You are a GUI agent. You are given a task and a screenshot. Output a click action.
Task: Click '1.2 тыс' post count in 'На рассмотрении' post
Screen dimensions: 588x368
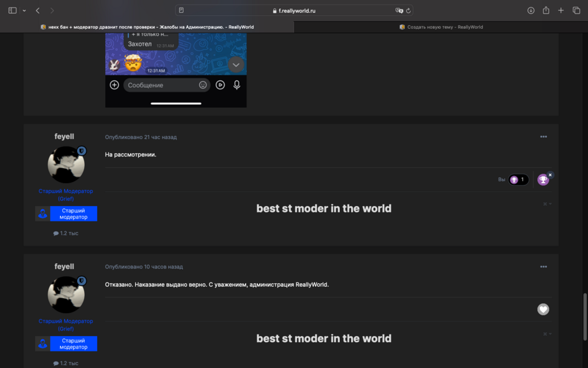click(x=66, y=233)
